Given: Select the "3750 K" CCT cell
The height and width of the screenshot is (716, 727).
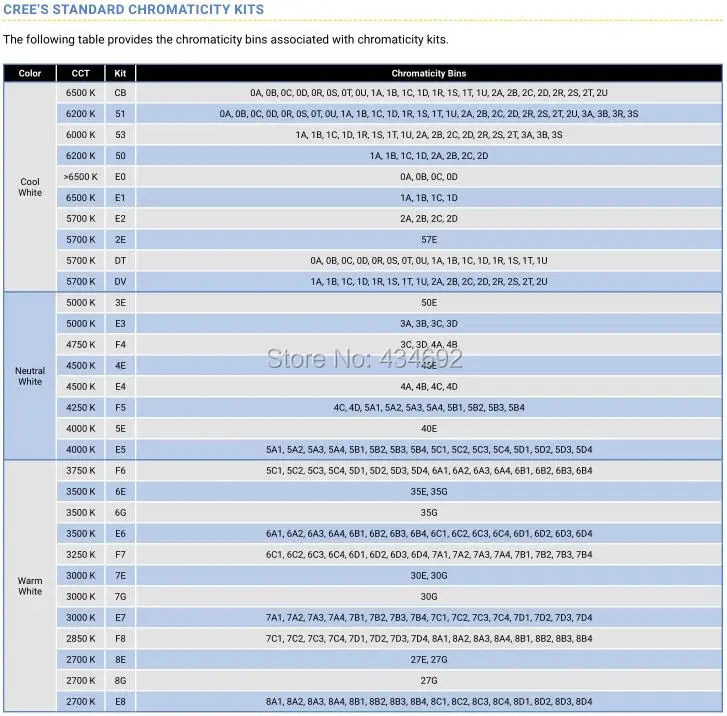Looking at the screenshot, I should tap(80, 470).
